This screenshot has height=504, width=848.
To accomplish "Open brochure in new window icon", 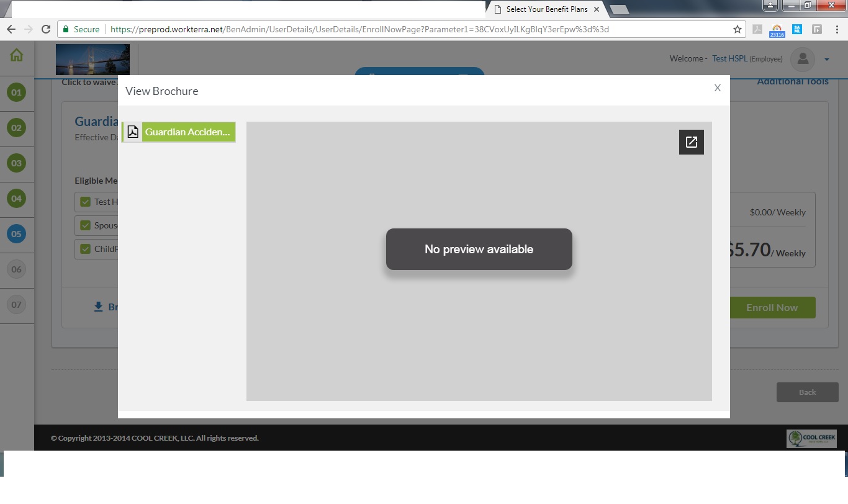I will 691,142.
